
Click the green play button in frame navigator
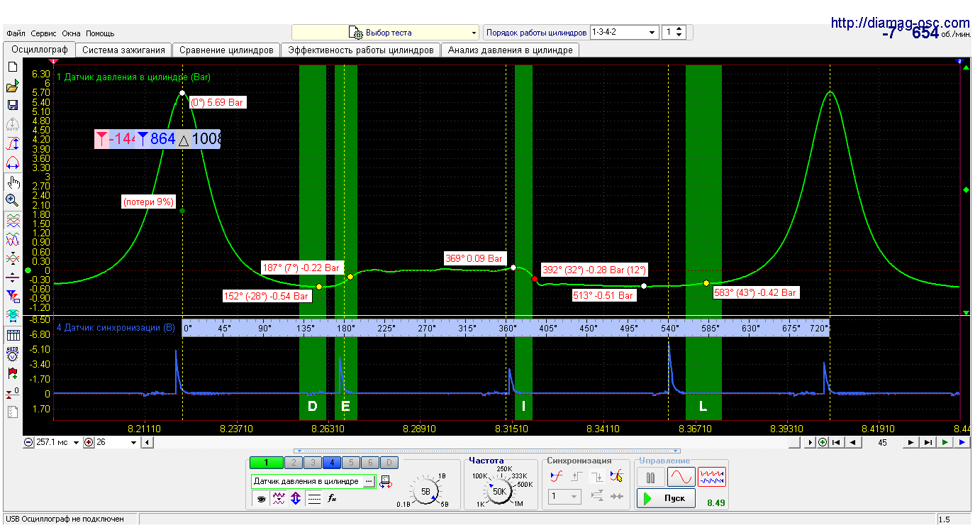tap(945, 442)
